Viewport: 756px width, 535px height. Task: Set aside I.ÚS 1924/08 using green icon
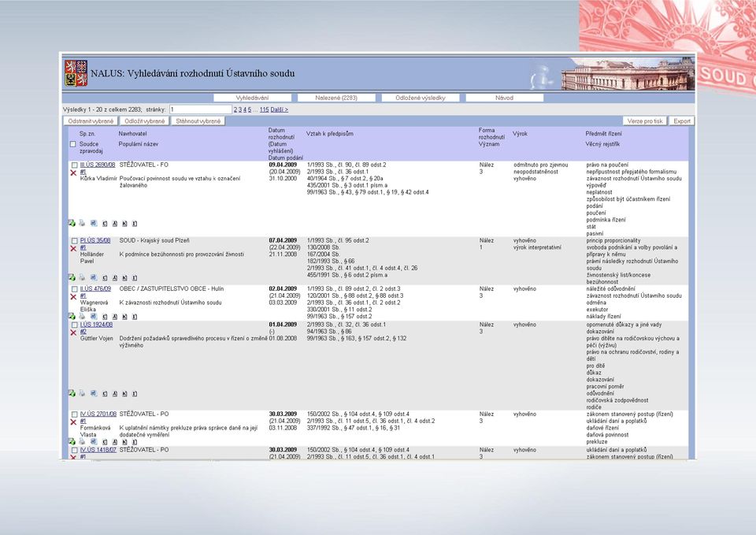pos(72,393)
